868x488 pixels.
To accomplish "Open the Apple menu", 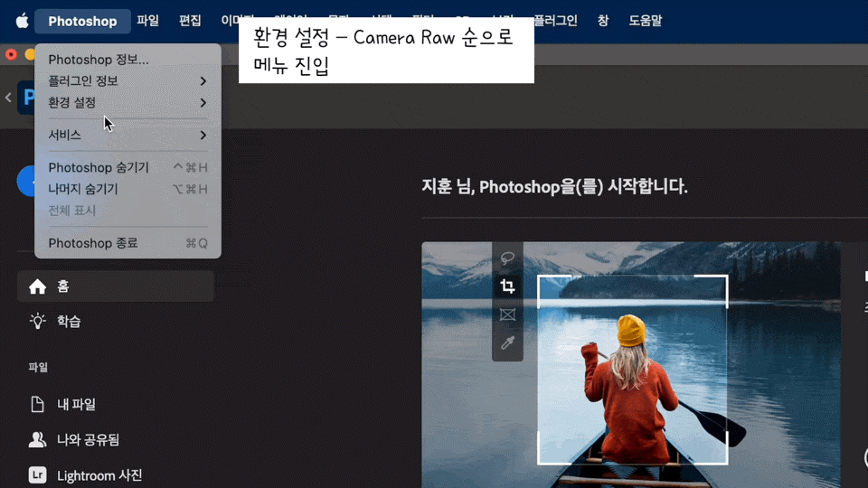I will pyautogui.click(x=22, y=21).
